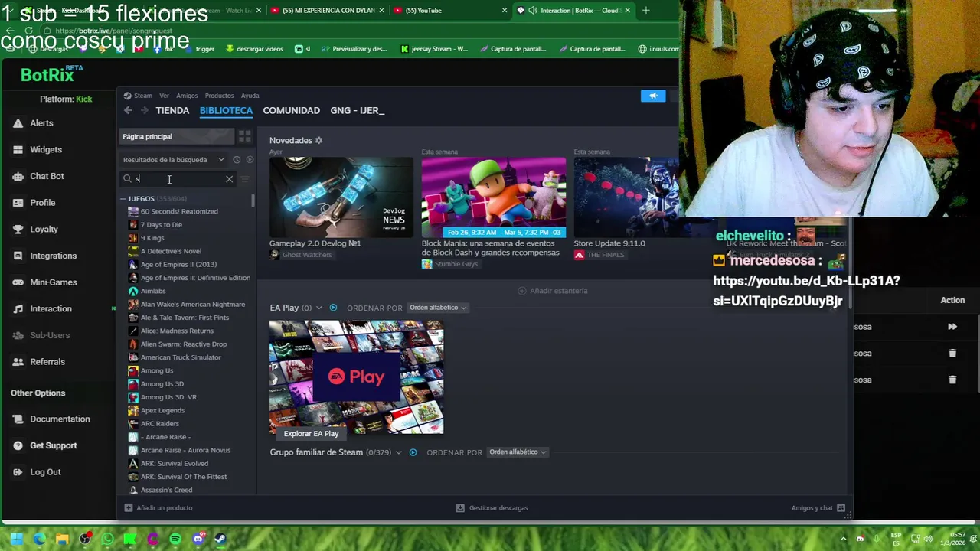Skip song with fast-forward action icon
The height and width of the screenshot is (551, 980).
[x=952, y=327]
